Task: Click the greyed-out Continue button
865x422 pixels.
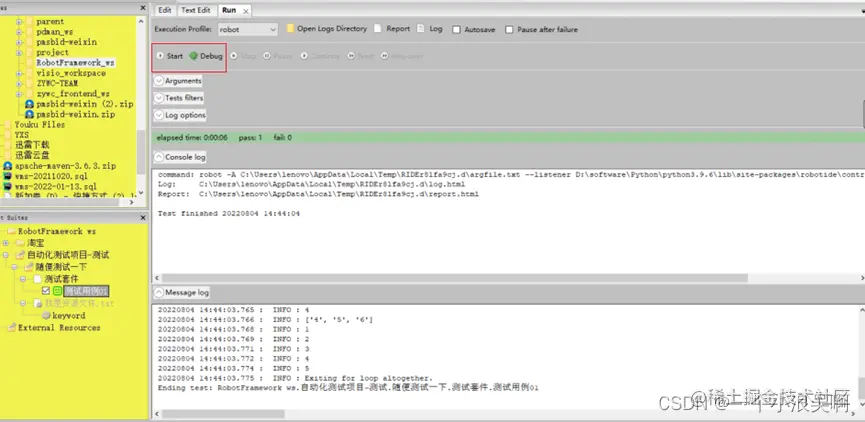Action: click(x=321, y=56)
